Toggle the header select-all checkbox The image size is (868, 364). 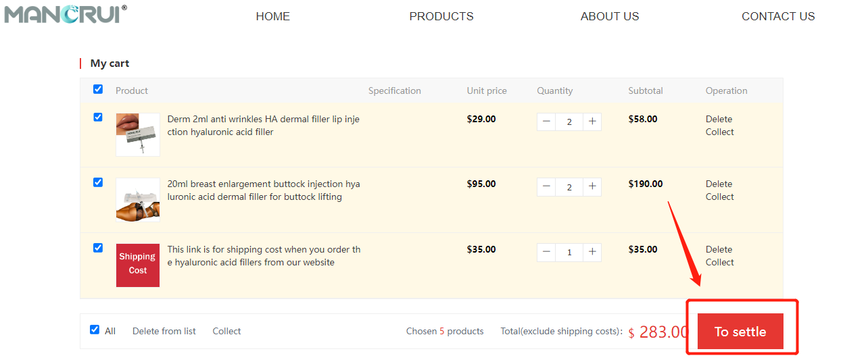click(x=98, y=89)
